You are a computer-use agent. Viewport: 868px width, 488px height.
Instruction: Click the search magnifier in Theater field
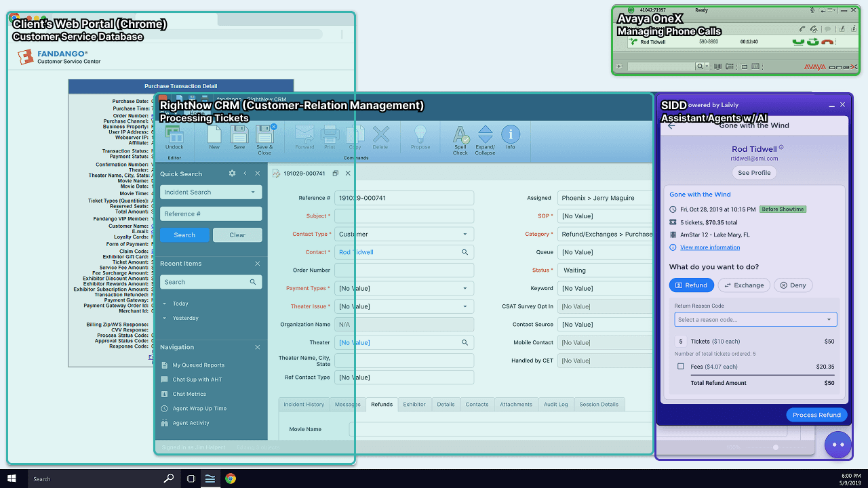point(465,342)
